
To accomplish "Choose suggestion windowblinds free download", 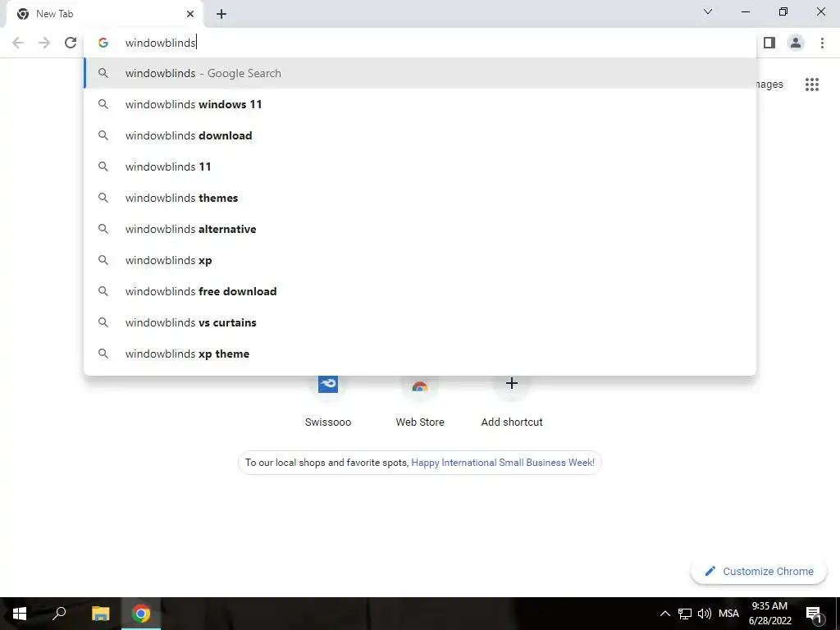I will (420, 291).
